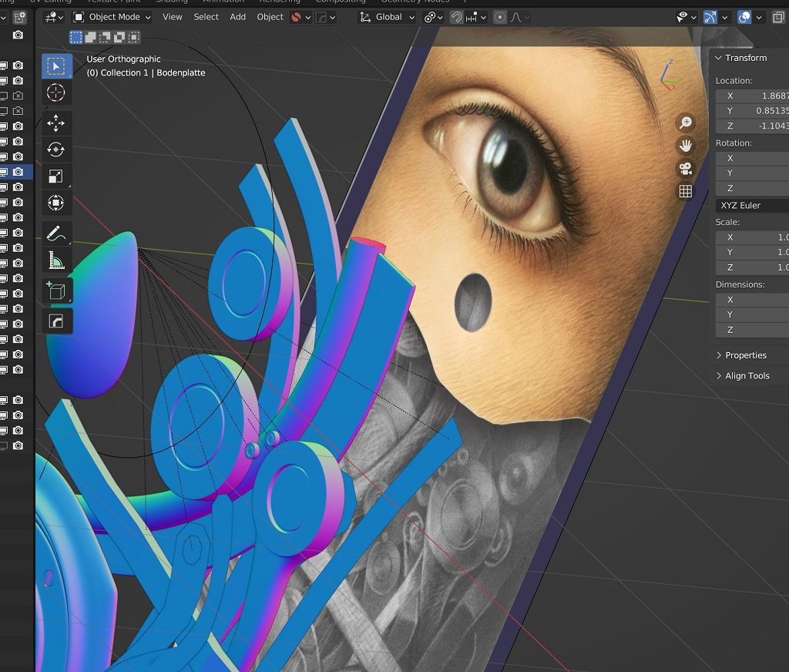Click the camera icon below the New Collection button

(x=18, y=35)
